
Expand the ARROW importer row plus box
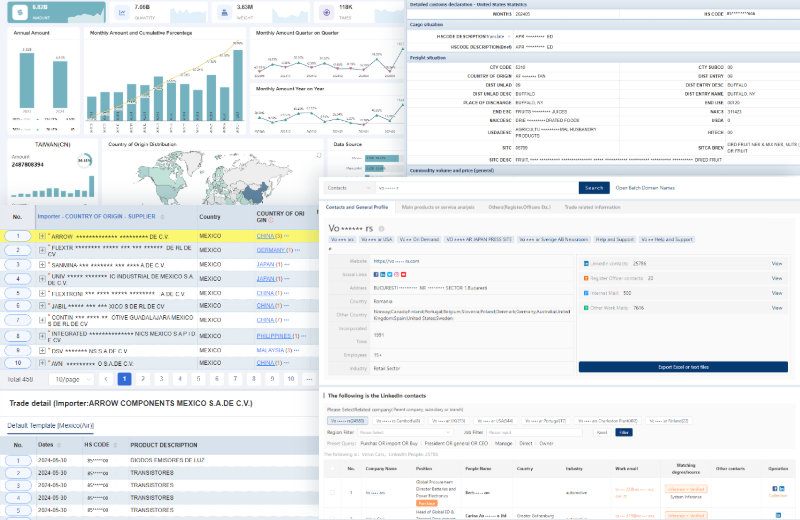click(42, 236)
